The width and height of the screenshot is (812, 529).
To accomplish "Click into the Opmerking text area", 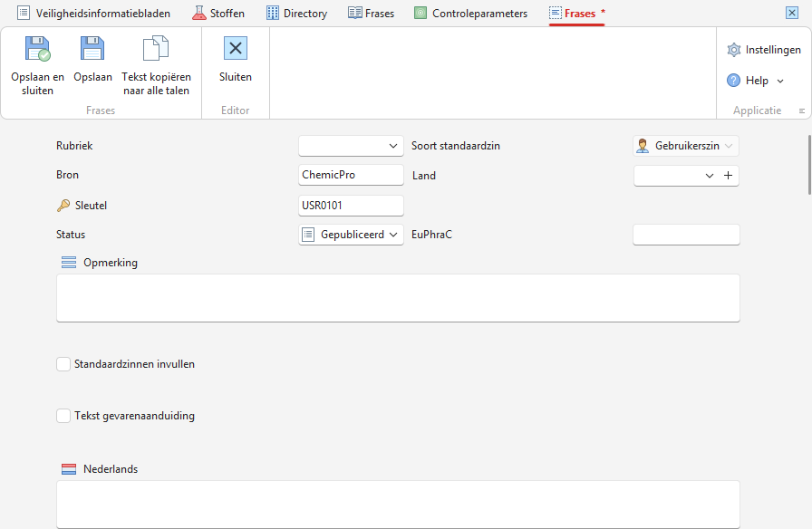I will (398, 298).
